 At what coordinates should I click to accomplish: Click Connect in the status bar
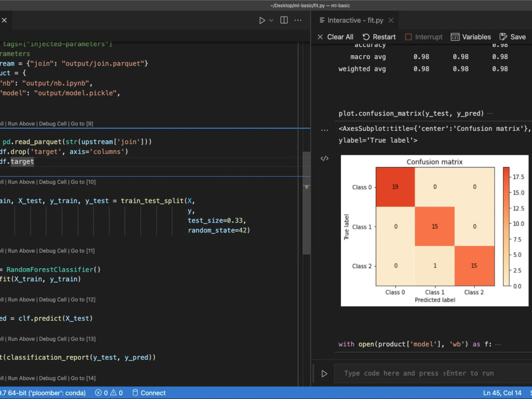tap(148, 393)
